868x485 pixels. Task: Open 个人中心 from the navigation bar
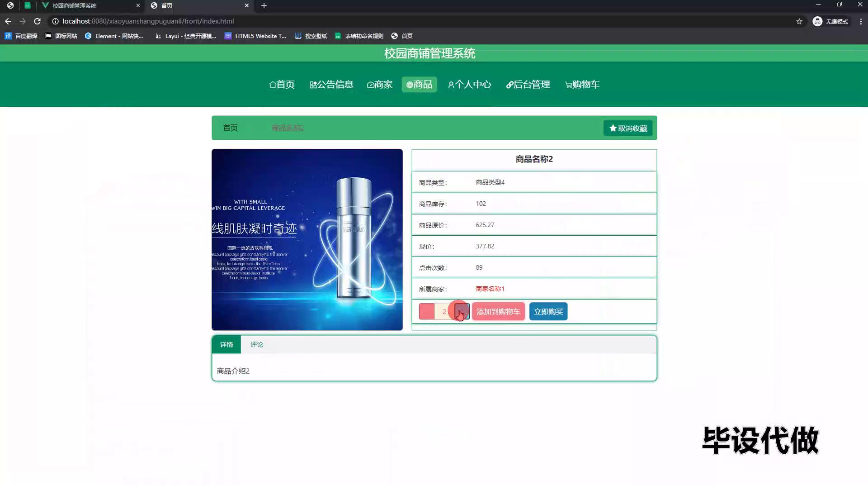click(x=469, y=85)
